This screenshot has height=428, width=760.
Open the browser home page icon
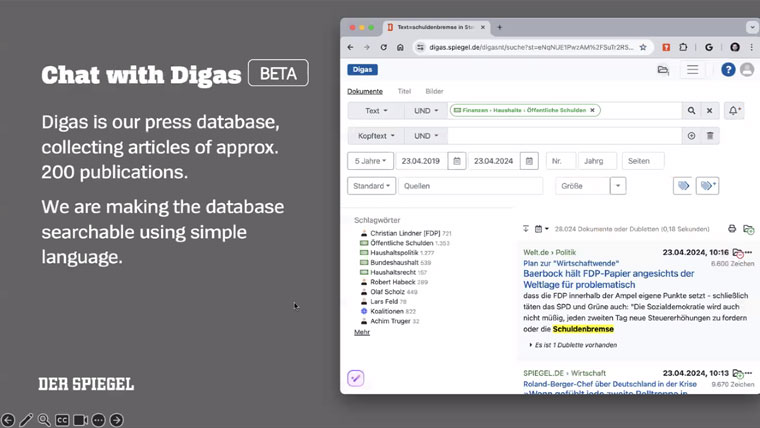400,47
